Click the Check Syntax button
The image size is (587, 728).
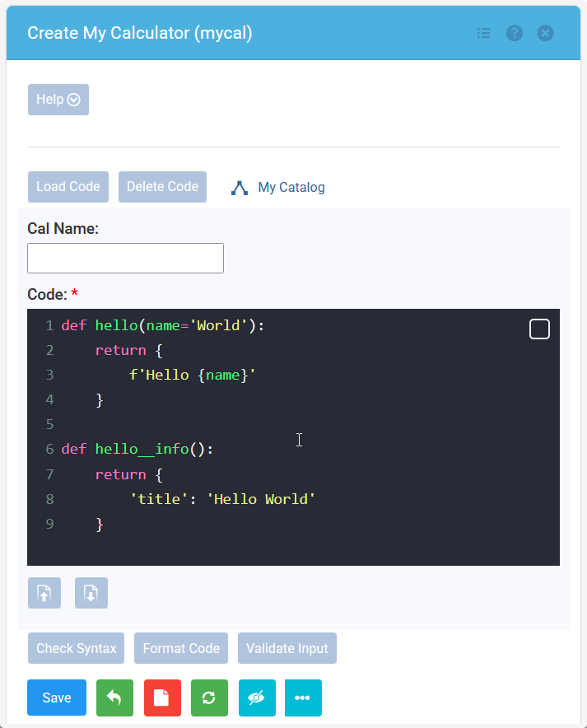tap(76, 648)
